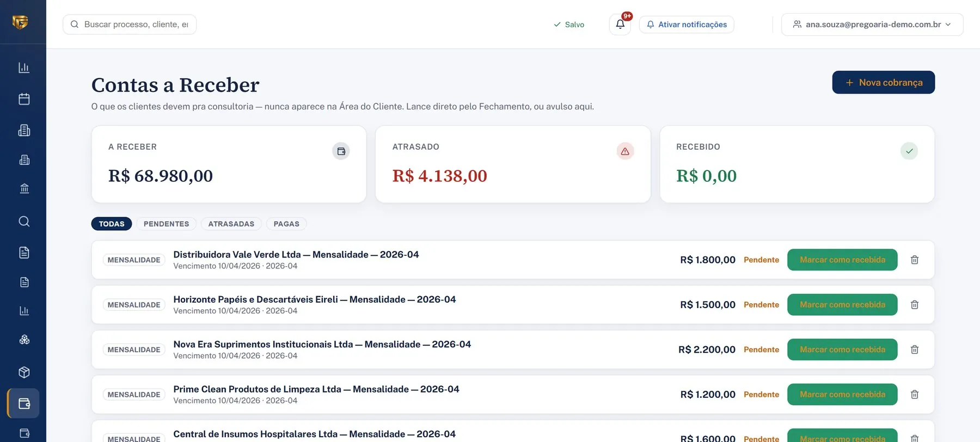The width and height of the screenshot is (980, 442).
Task: Click the shield logo at top of sidebar
Action: [x=20, y=22]
